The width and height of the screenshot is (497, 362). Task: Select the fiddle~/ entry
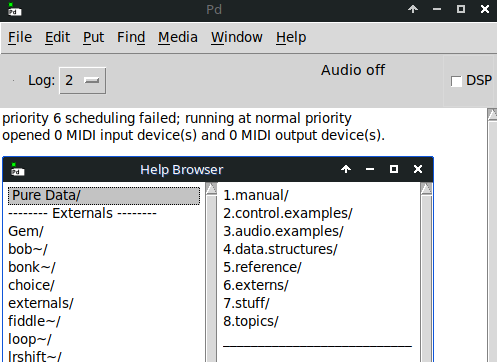[34, 321]
